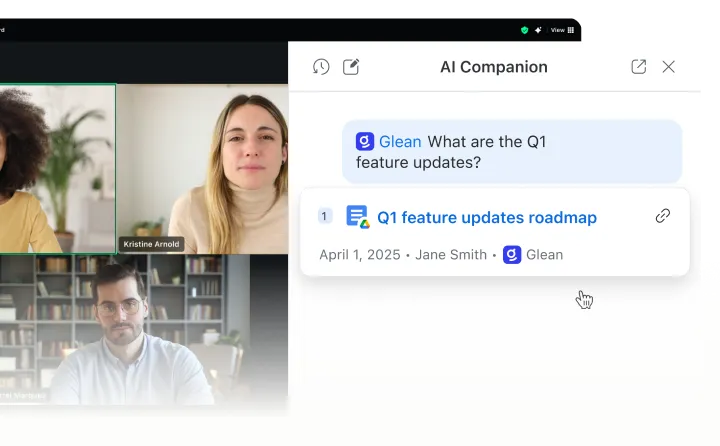This screenshot has width=720, height=446.
Task: Toggle the AI Companion sparkle icon
Action: (x=538, y=30)
